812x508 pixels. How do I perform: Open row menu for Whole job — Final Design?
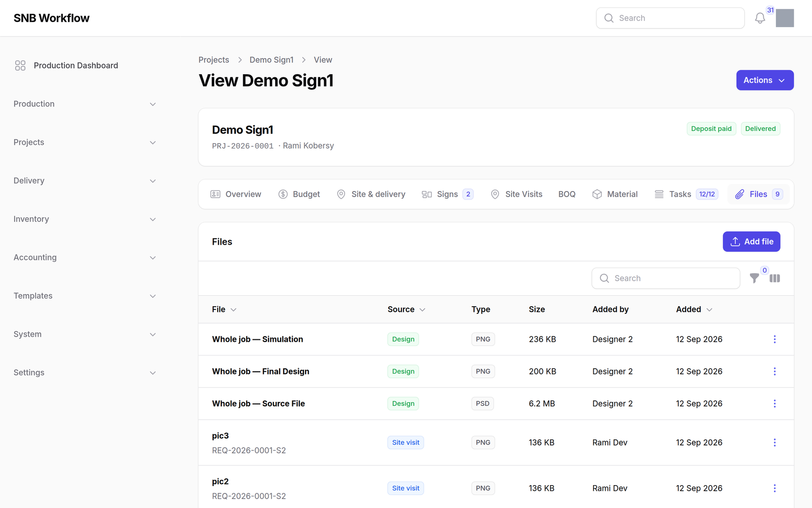point(774,371)
